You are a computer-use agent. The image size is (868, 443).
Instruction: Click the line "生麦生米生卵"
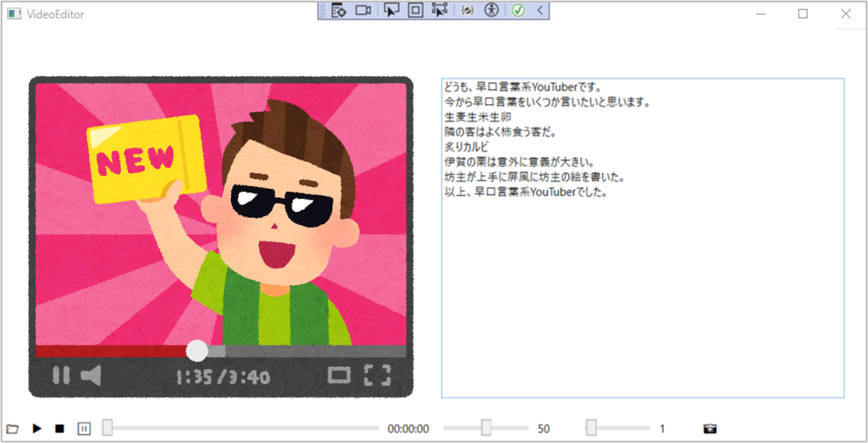478,117
